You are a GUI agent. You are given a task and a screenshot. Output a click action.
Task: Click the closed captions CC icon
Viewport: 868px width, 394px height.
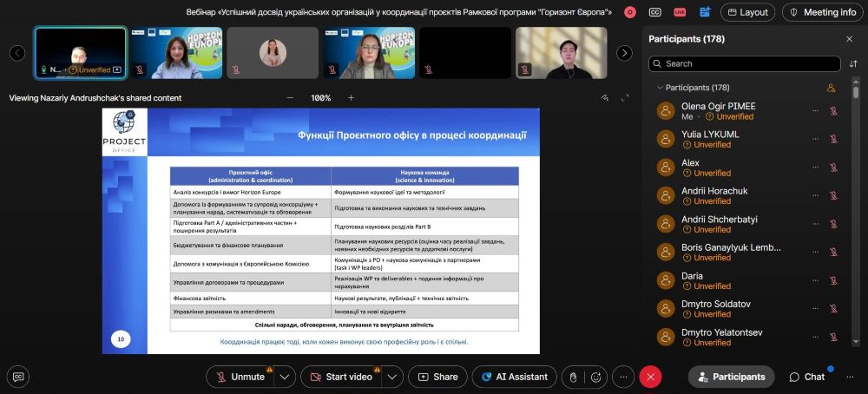[655, 12]
